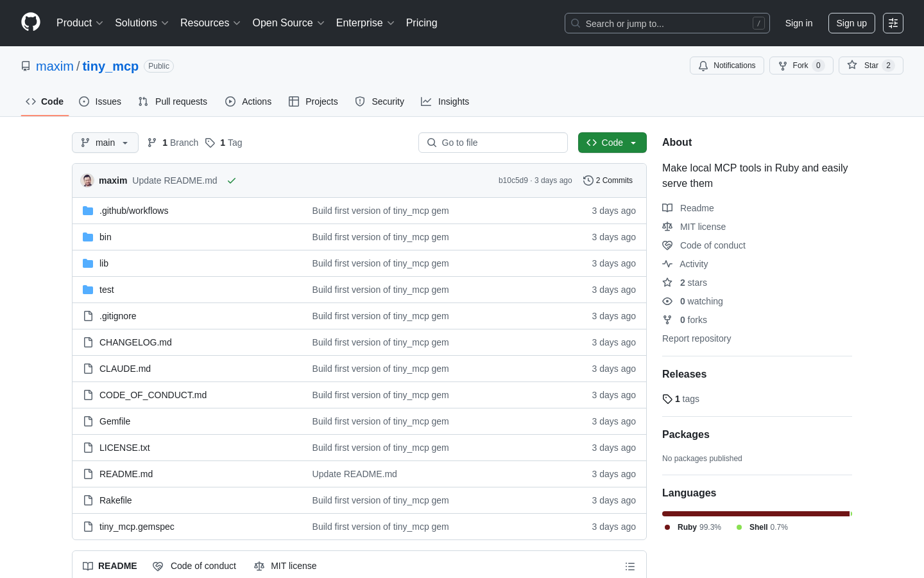Open the Rakefile entry

point(116,500)
